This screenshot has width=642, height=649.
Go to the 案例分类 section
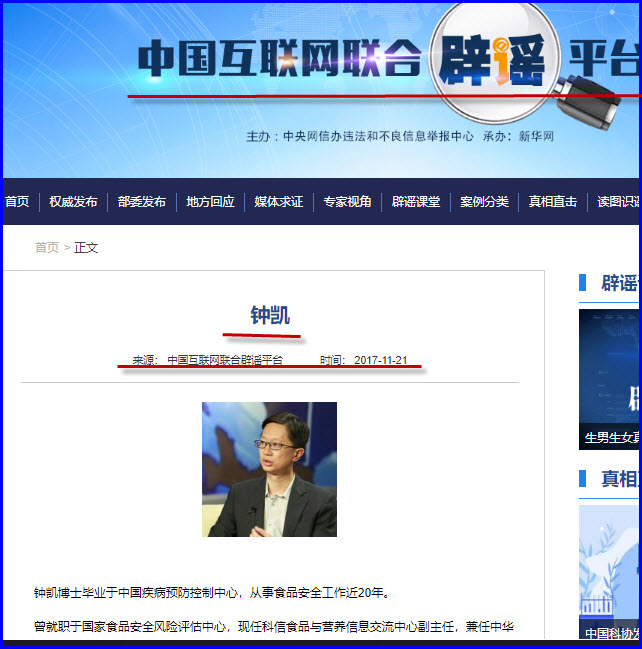tap(484, 202)
